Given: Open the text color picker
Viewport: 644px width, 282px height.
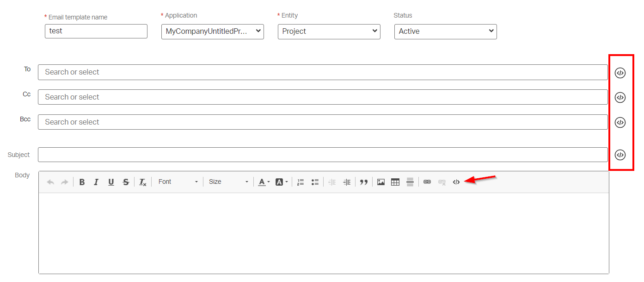Looking at the screenshot, I should (x=264, y=182).
